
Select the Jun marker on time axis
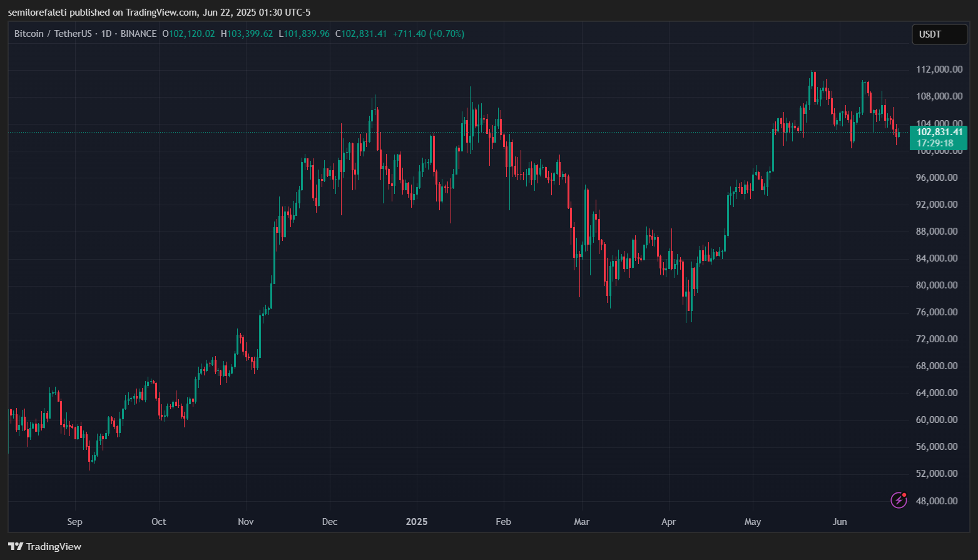tap(840, 522)
